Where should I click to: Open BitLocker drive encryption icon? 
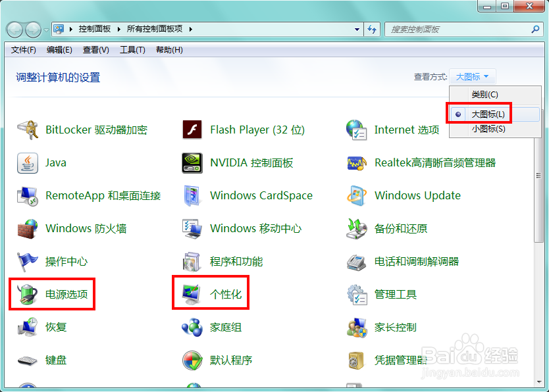click(x=28, y=130)
